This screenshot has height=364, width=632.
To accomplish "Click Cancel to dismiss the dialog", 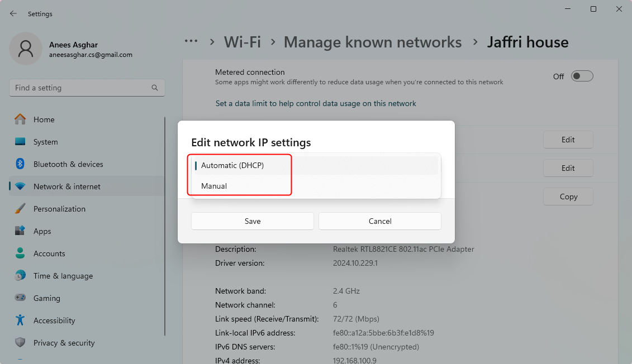I will [x=379, y=221].
